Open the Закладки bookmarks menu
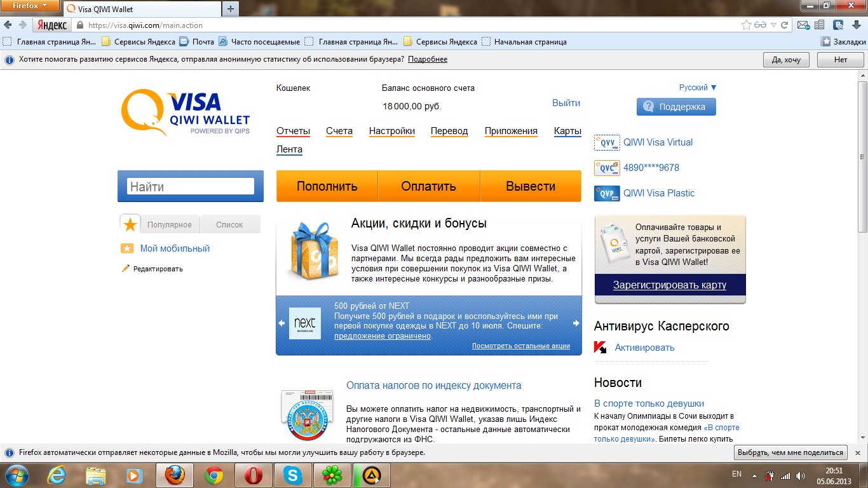868x488 pixels. click(843, 42)
